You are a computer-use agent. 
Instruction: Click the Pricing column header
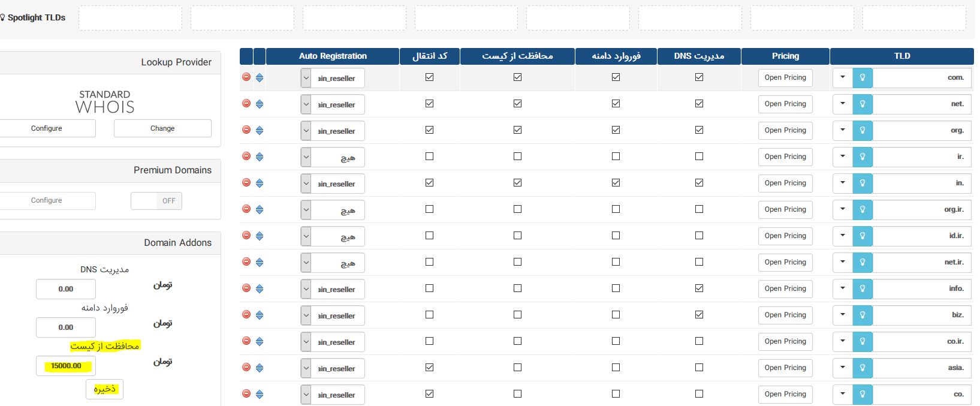[785, 56]
